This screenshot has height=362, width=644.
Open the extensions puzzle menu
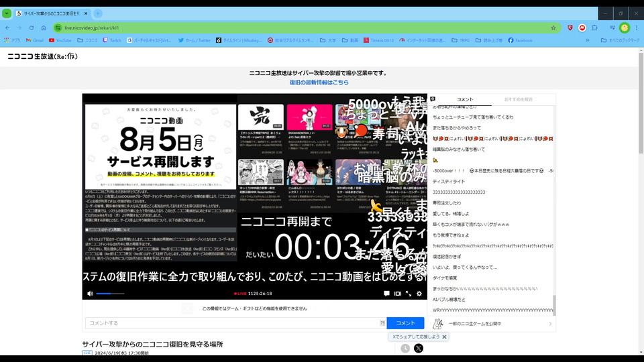pyautogui.click(x=594, y=28)
